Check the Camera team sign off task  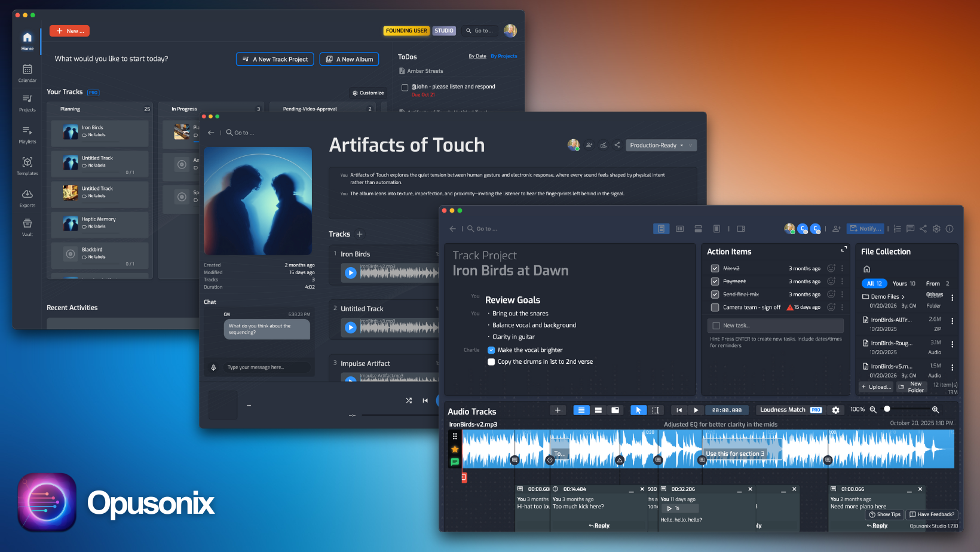(x=715, y=308)
